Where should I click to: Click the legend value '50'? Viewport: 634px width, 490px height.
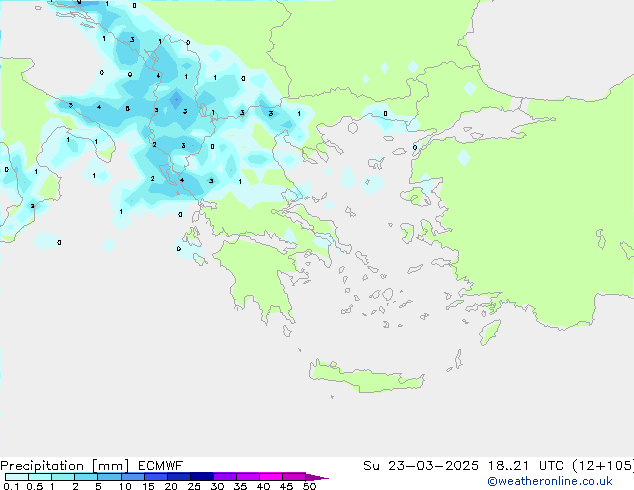[310, 486]
